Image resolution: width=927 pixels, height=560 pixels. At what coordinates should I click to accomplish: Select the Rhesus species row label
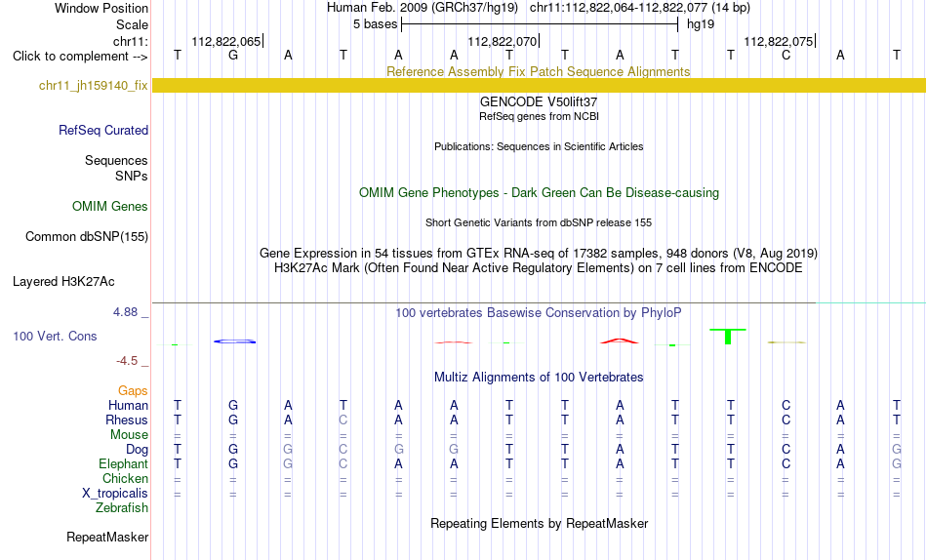(x=127, y=420)
